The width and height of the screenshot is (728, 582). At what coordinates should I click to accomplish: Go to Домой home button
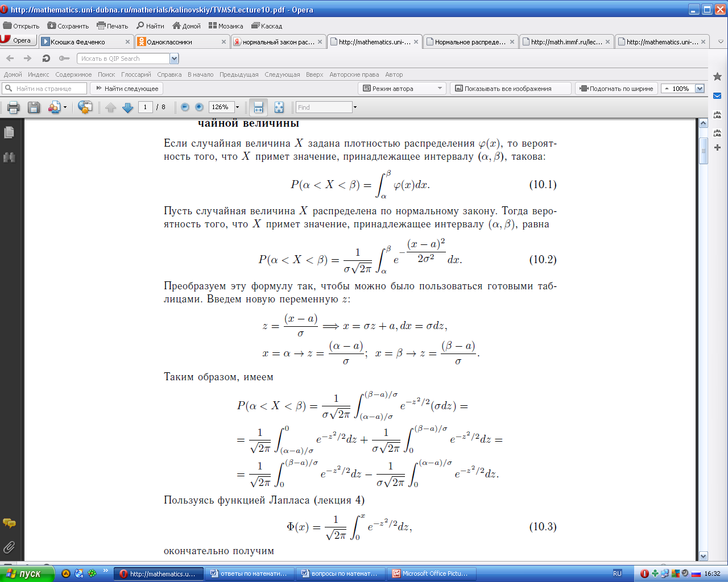[x=187, y=26]
